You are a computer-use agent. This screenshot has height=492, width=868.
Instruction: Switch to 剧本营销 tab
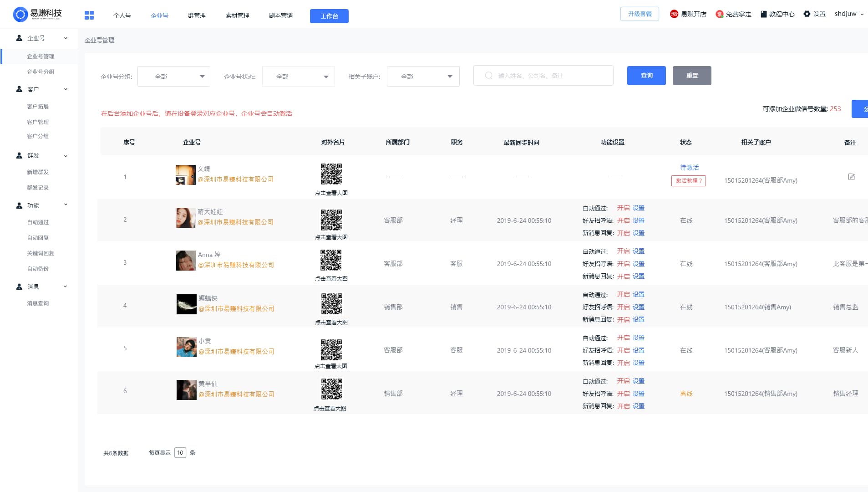tap(280, 15)
